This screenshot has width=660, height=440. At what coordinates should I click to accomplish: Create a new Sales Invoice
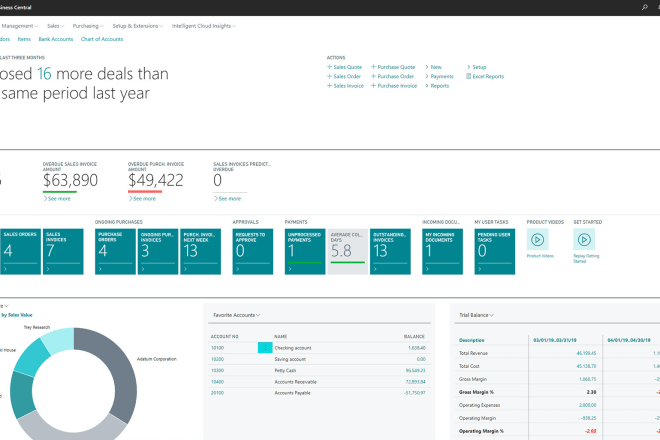tap(345, 86)
